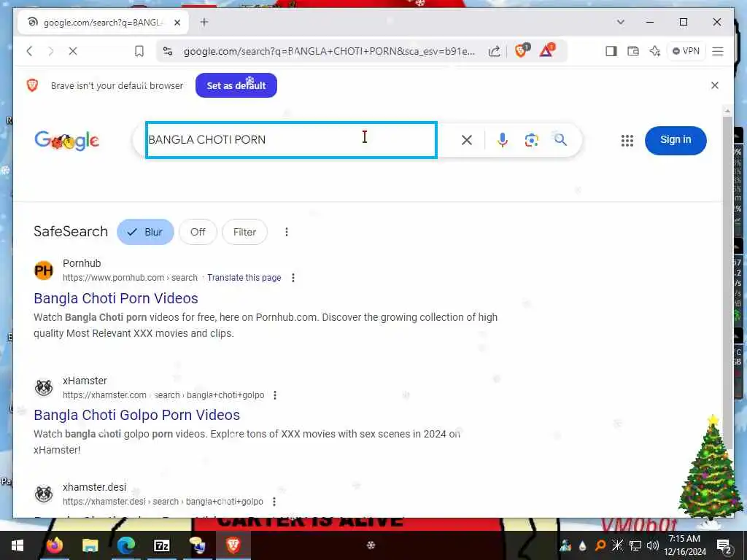Viewport: 747px width, 560px height.
Task: Open Firefox from the taskbar
Action: point(54,545)
